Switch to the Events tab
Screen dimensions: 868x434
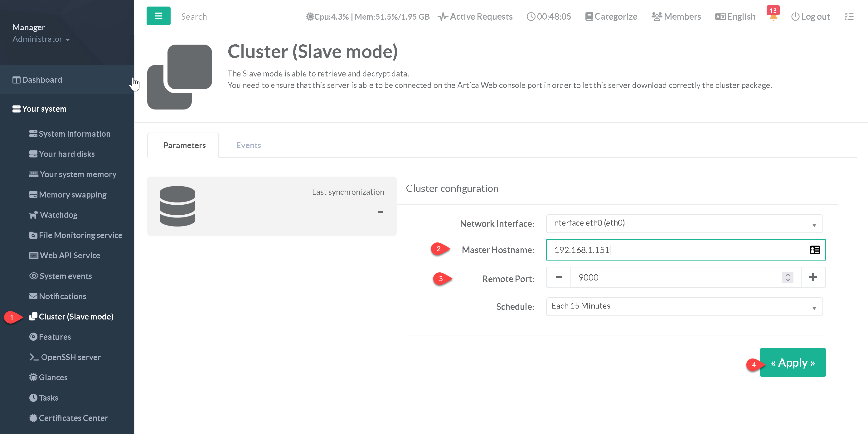pyautogui.click(x=248, y=145)
